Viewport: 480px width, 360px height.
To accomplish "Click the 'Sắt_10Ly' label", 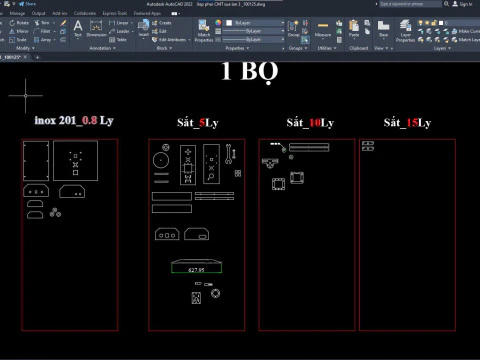I will point(310,123).
